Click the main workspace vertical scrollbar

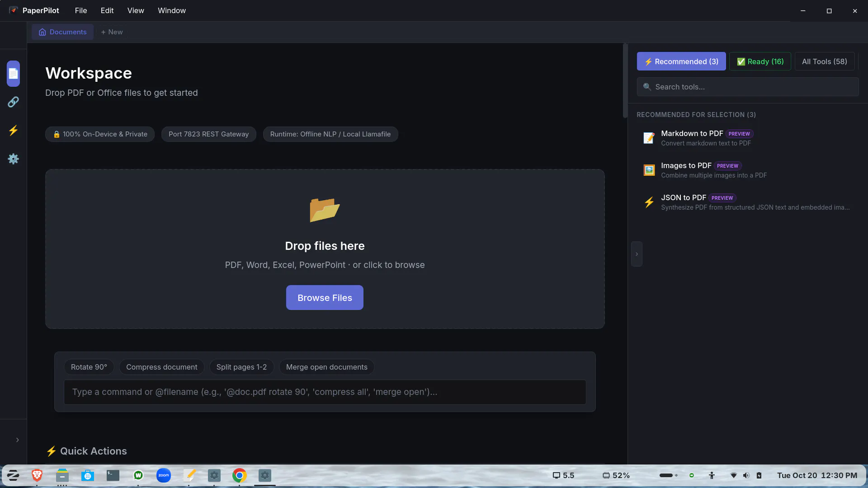625,81
